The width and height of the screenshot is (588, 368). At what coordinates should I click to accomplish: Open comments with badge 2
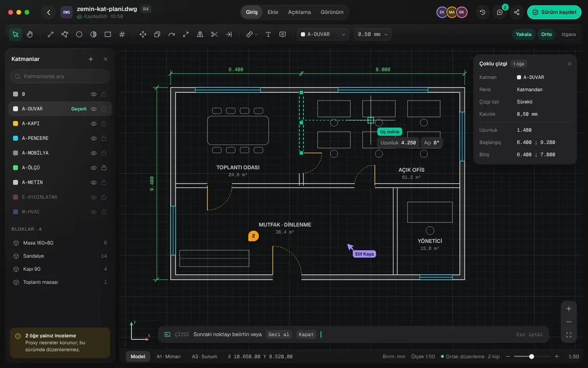click(500, 12)
